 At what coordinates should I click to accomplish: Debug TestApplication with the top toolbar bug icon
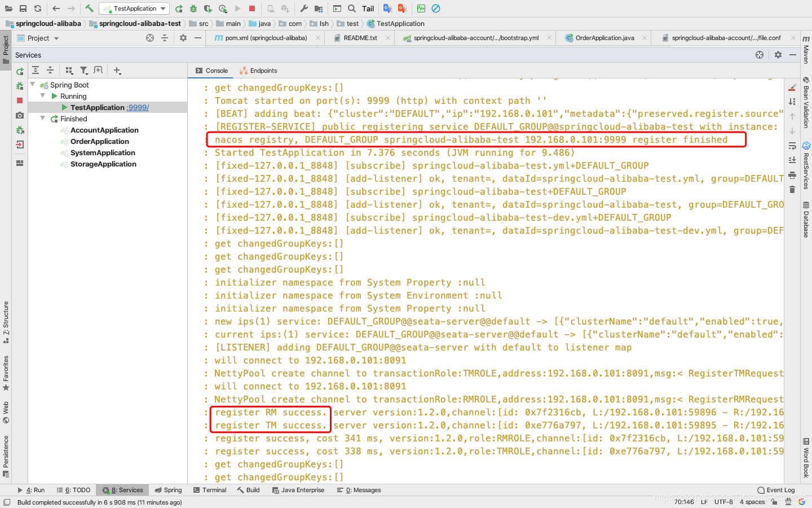pos(193,8)
